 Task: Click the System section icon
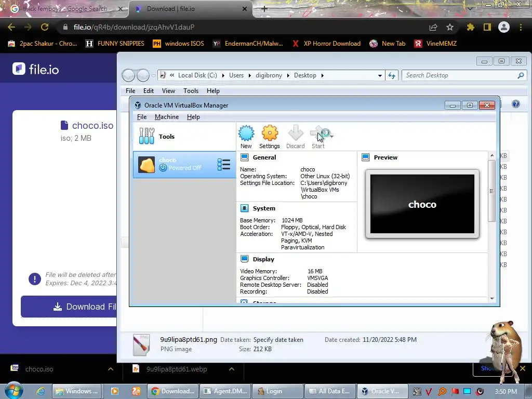(x=244, y=208)
